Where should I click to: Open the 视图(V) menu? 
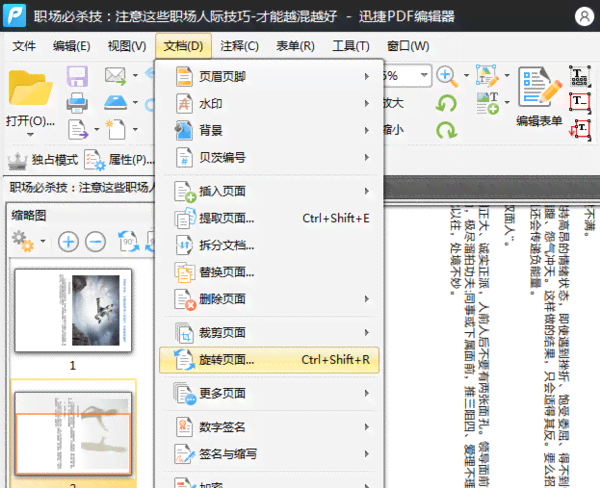(x=127, y=46)
